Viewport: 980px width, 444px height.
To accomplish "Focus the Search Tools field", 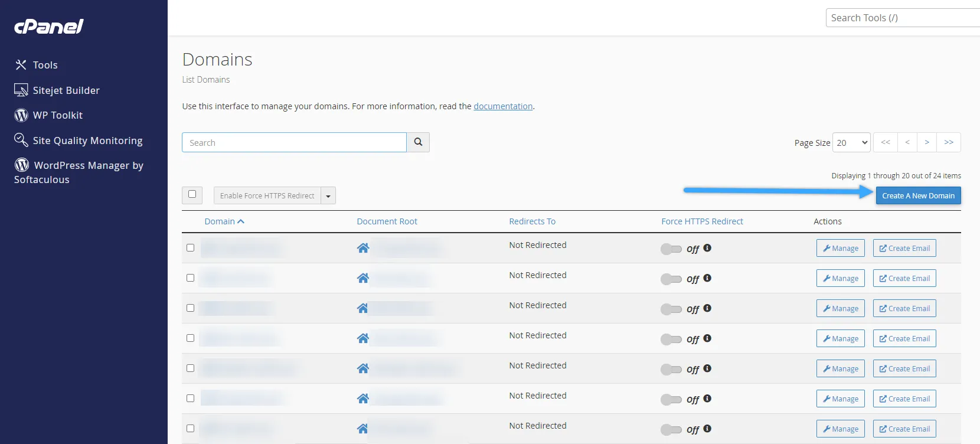I will (x=903, y=18).
